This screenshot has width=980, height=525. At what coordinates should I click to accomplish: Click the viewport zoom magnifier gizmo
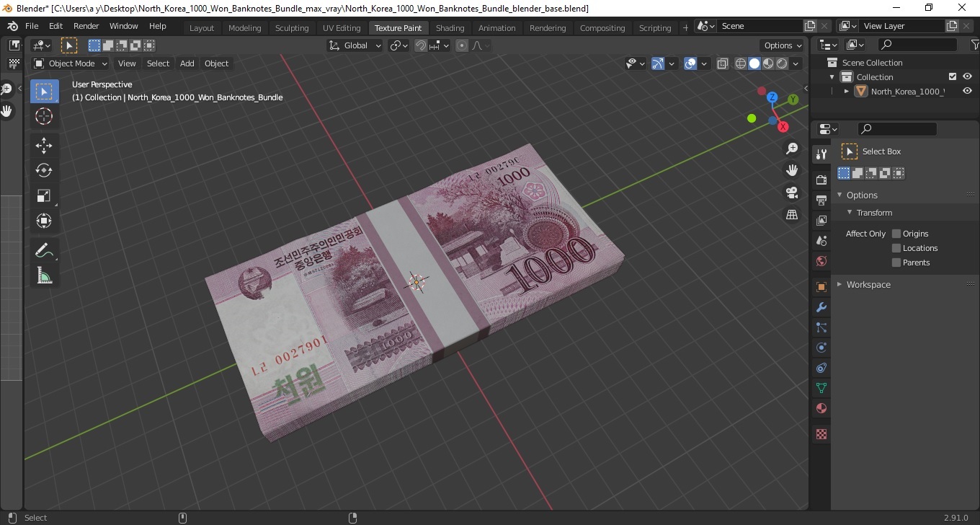pos(792,149)
